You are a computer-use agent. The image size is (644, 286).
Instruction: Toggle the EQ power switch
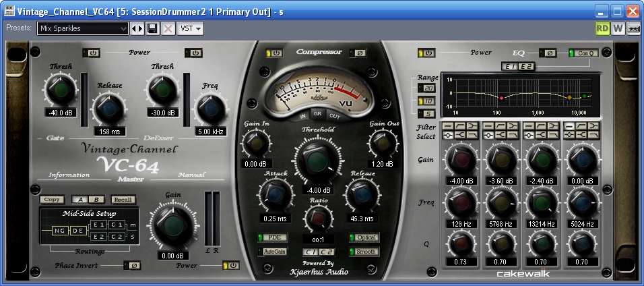[x=426, y=53]
